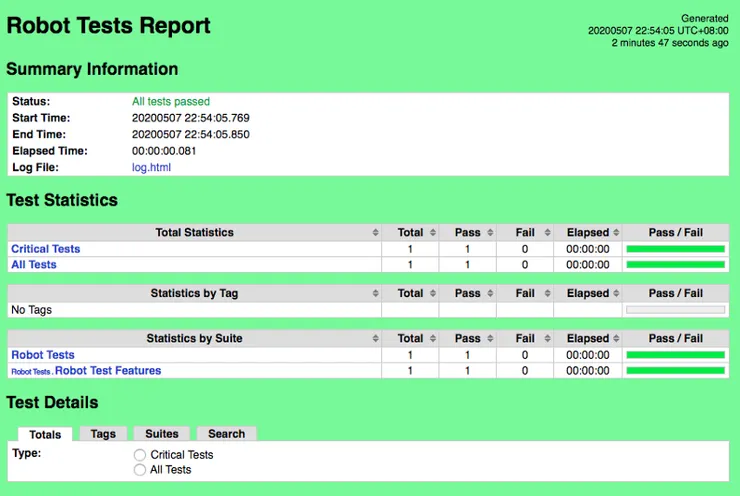Select the Critical Tests radio button
Screen dimensions: 740x496
tap(140, 455)
